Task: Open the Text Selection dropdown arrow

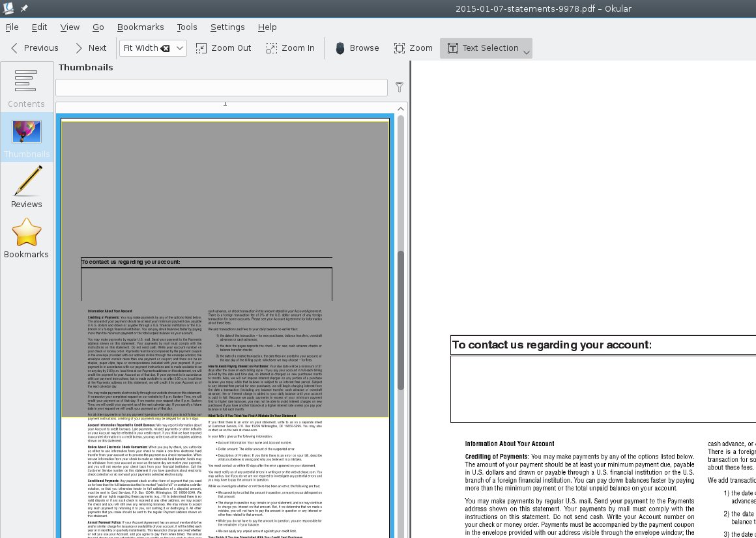Action: pyautogui.click(x=527, y=52)
